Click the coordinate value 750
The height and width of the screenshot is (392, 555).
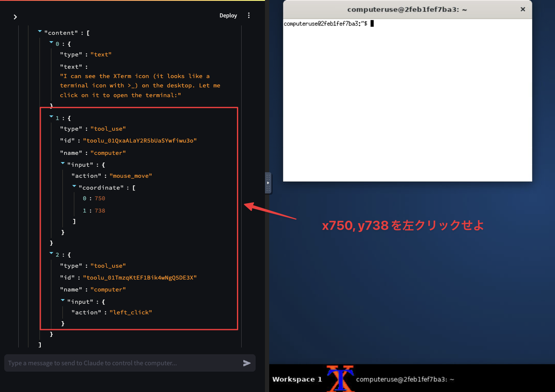click(100, 199)
